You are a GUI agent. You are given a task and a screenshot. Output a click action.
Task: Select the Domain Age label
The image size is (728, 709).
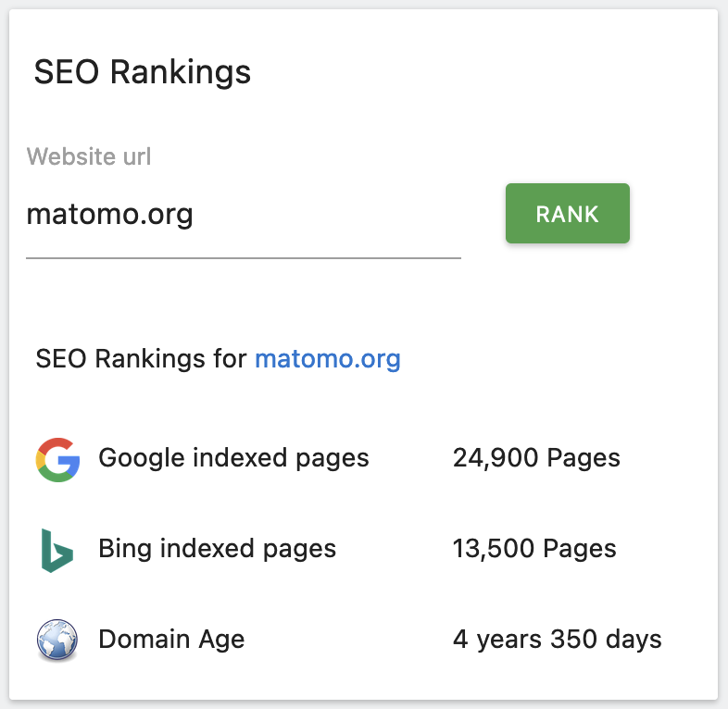[x=171, y=640]
